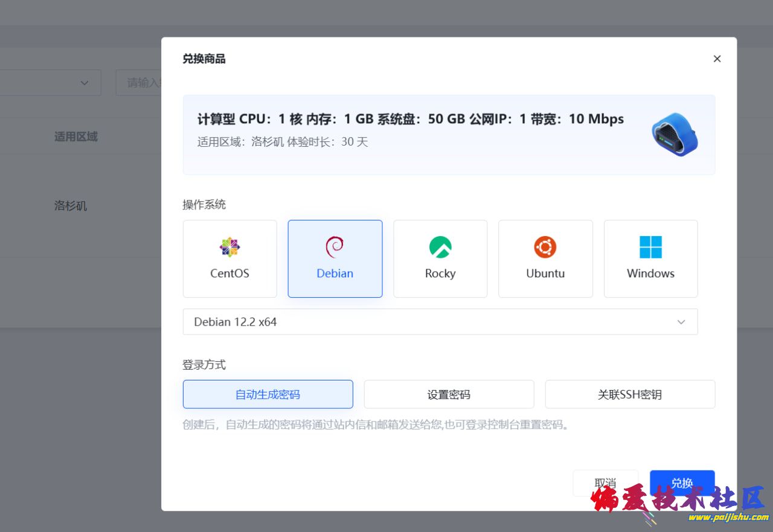Close the 兑换商品 dialog with X

tap(717, 59)
